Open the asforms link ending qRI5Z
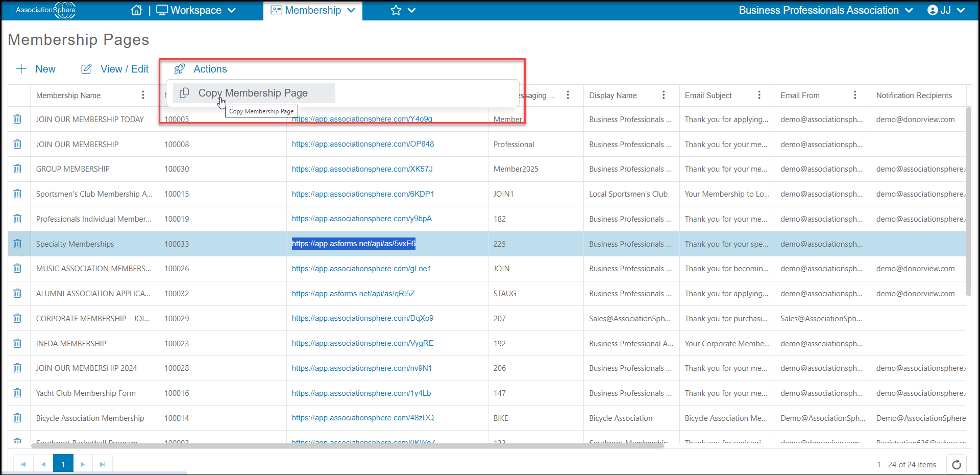This screenshot has height=475, width=980. (353, 293)
